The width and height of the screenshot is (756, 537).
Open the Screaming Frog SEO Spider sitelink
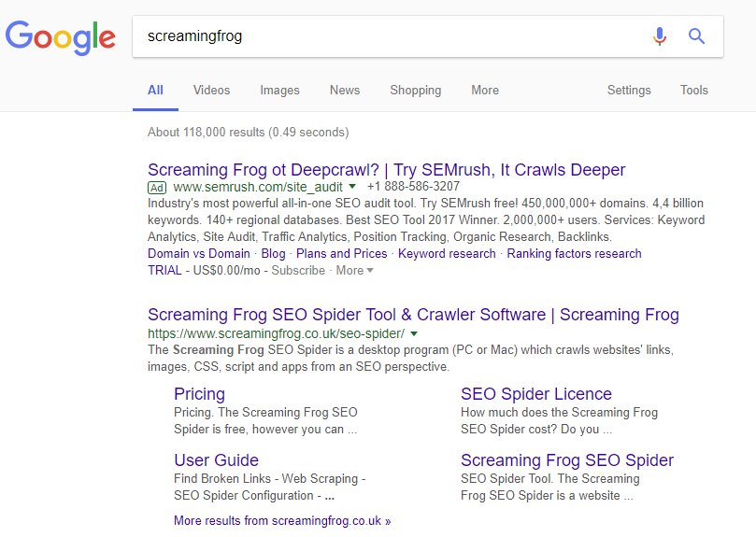point(567,460)
